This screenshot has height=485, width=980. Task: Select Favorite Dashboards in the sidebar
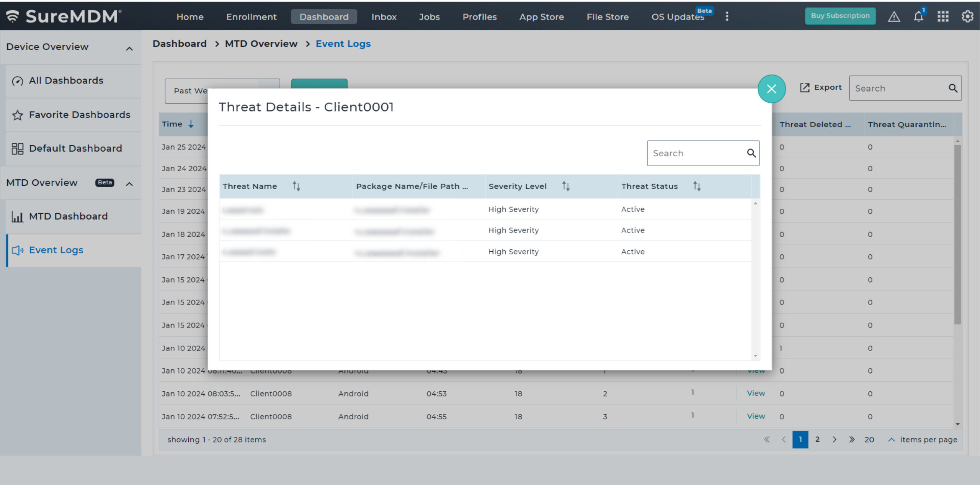pyautogui.click(x=74, y=115)
